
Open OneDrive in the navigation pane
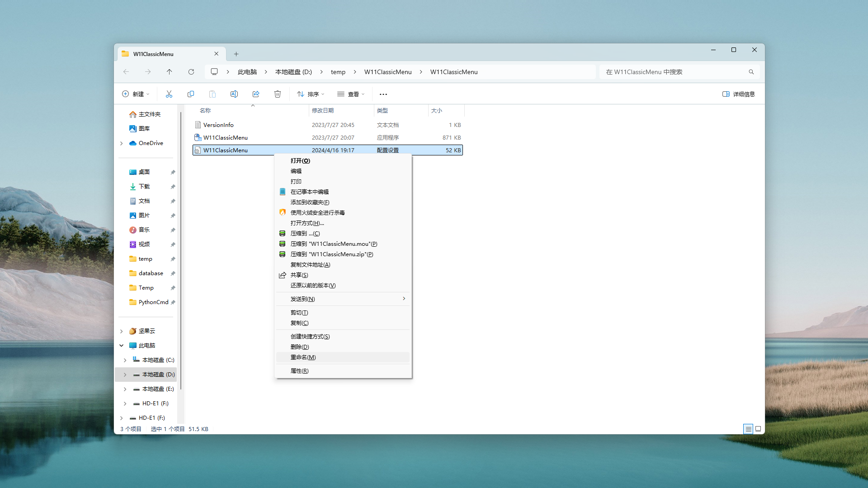[151, 143]
